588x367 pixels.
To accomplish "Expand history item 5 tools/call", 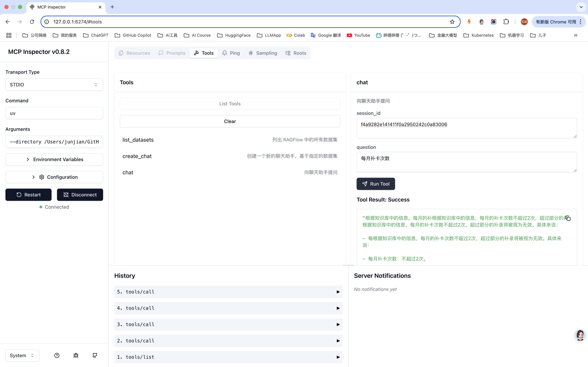I will [x=228, y=292].
